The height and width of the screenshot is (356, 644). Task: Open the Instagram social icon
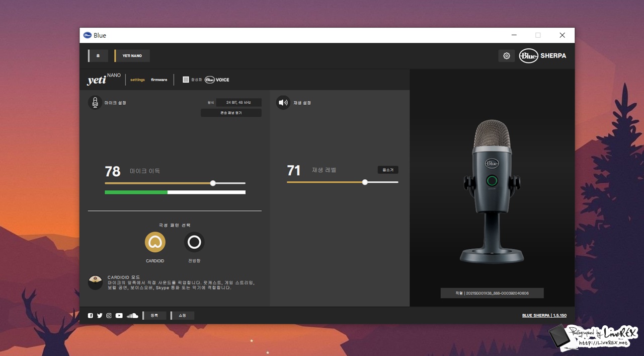[x=109, y=316]
